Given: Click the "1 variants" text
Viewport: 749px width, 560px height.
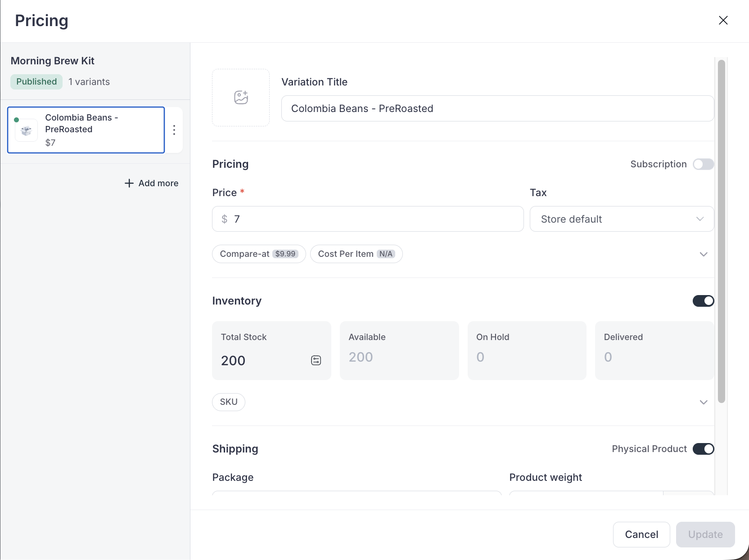Looking at the screenshot, I should tap(89, 82).
